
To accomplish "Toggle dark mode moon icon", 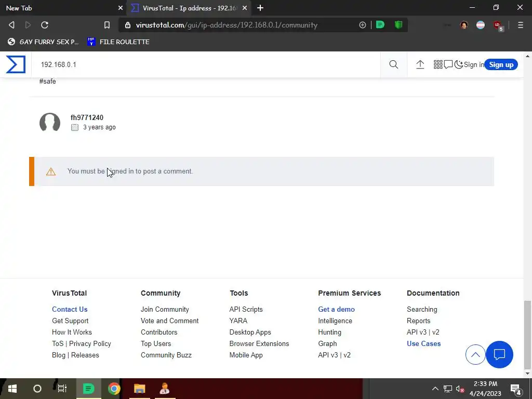I will [458, 64].
